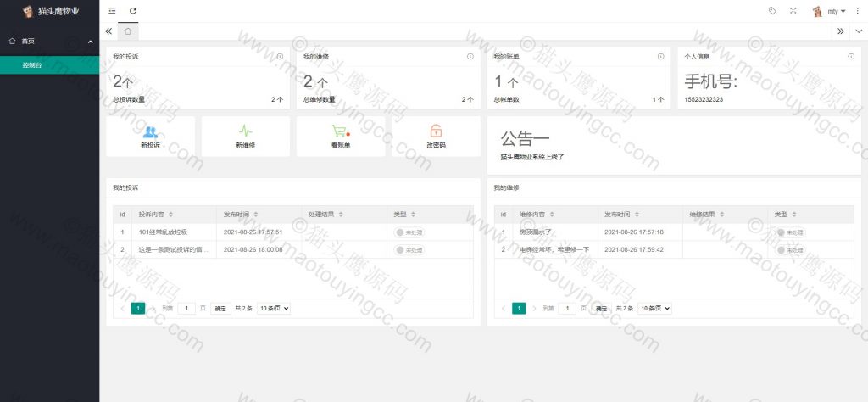Sort complaints by 发布时间 column
This screenshot has width=868, height=402.
tap(243, 214)
